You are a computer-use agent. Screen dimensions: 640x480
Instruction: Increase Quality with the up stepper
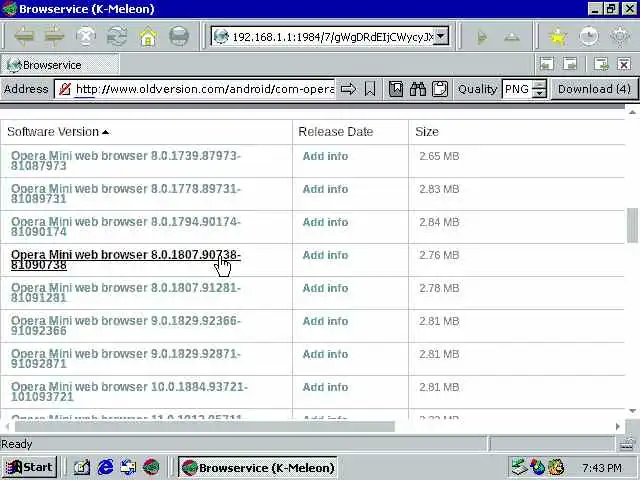539,84
